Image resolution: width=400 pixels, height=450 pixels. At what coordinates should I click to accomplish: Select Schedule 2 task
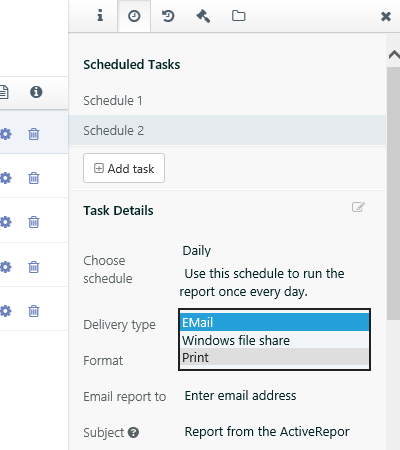[x=227, y=130]
